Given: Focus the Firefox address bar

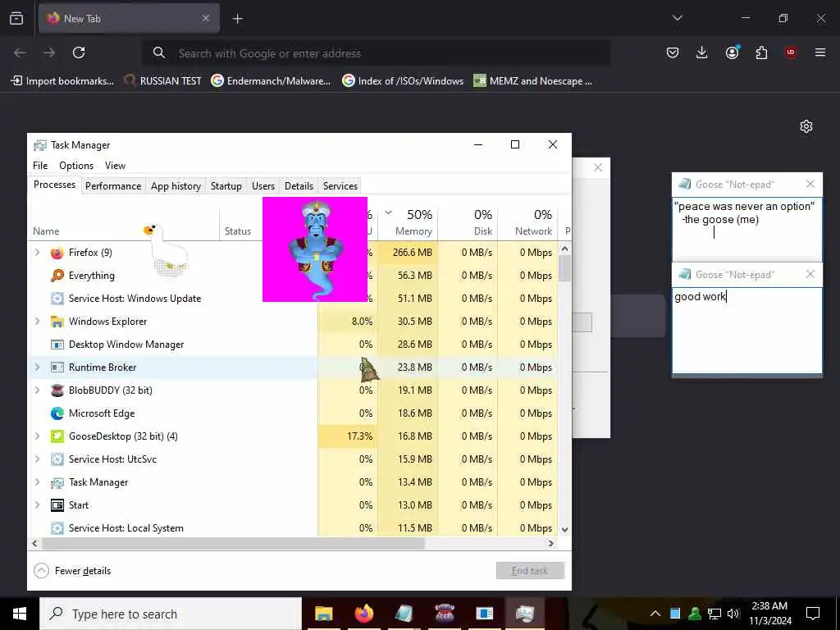Looking at the screenshot, I should [376, 53].
